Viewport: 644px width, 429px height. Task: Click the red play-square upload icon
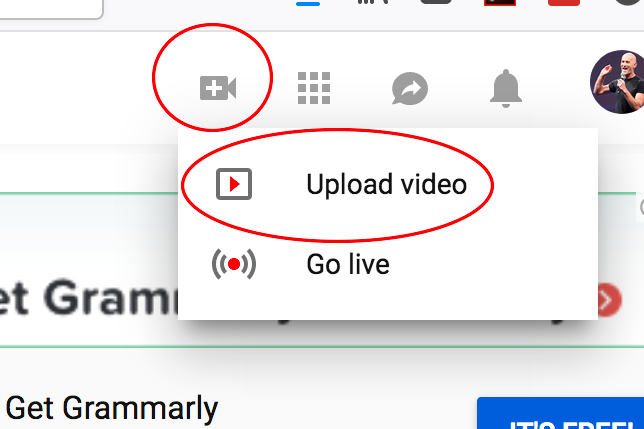pyautogui.click(x=234, y=184)
